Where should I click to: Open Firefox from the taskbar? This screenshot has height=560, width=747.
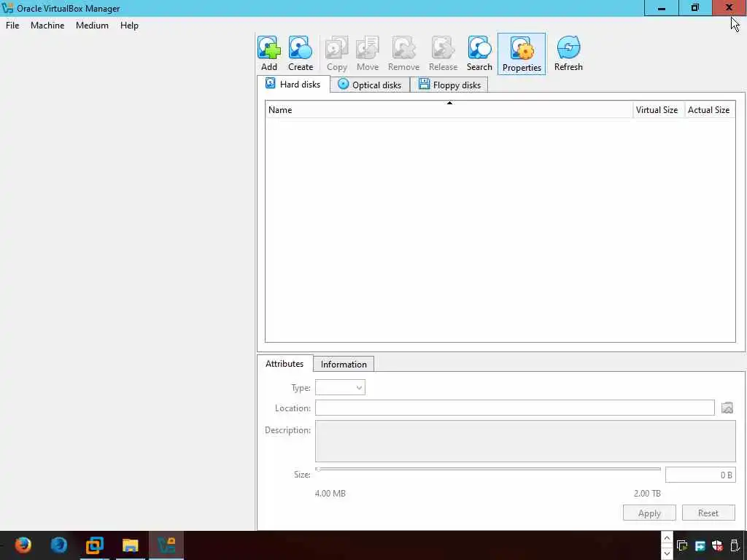click(23, 545)
